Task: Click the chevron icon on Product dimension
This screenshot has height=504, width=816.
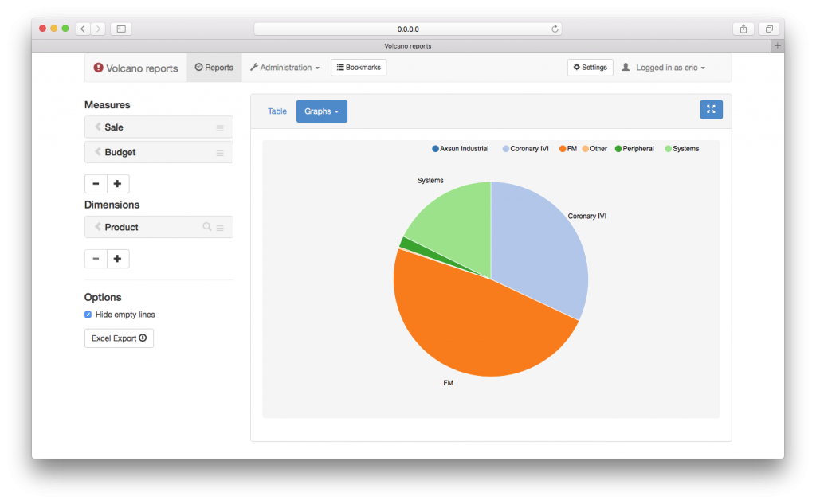Action: (x=98, y=226)
